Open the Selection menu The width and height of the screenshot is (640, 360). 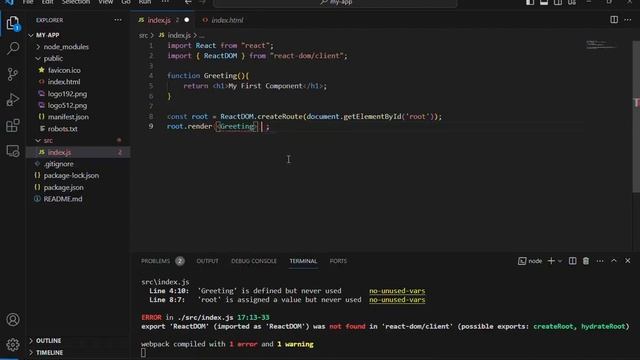click(76, 2)
